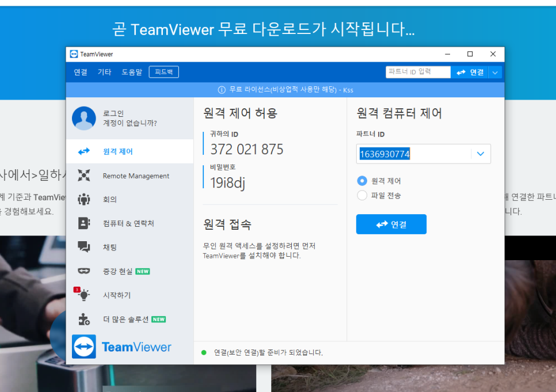556x392 pixels.
Task: Click the 연결(보안 연결)할 준비가 되었습니다 status text
Action: click(268, 353)
